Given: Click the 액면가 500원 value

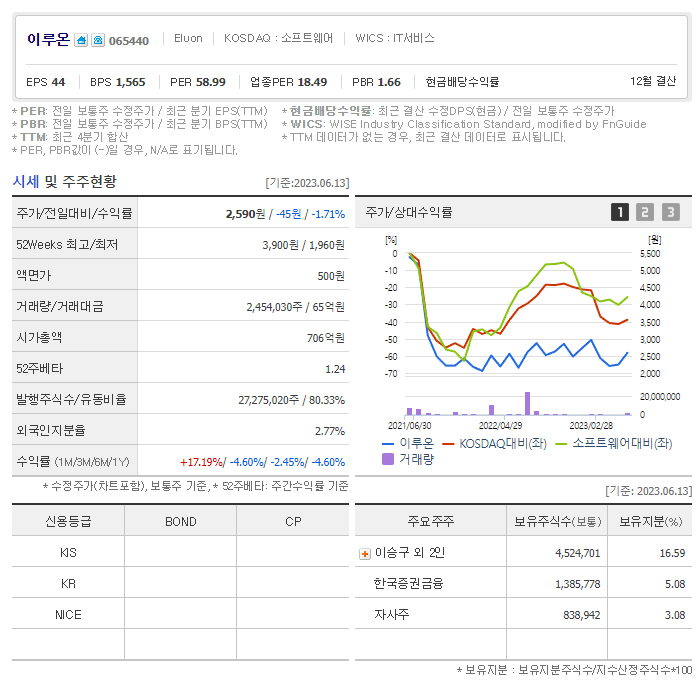Looking at the screenshot, I should click(x=331, y=276).
